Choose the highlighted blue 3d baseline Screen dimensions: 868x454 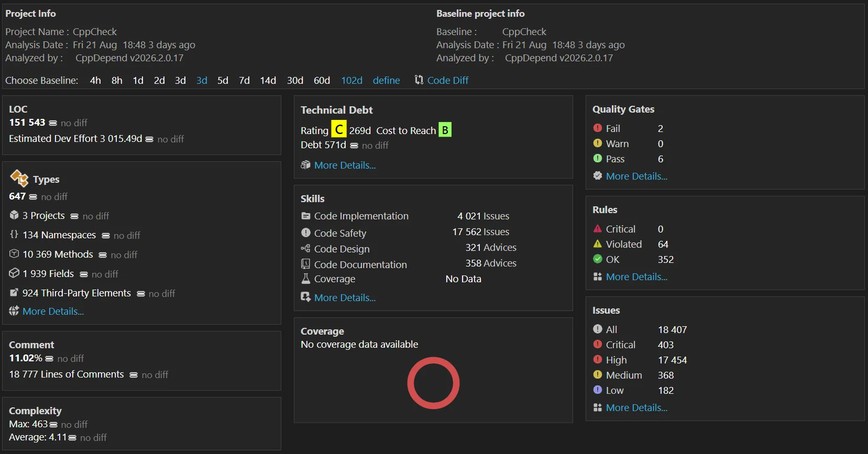(x=202, y=80)
